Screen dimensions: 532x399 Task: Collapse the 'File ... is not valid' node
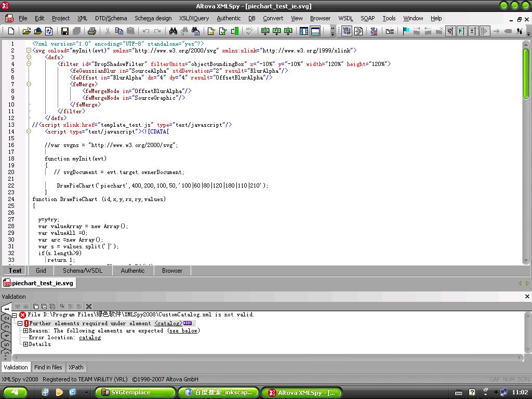(x=14, y=315)
